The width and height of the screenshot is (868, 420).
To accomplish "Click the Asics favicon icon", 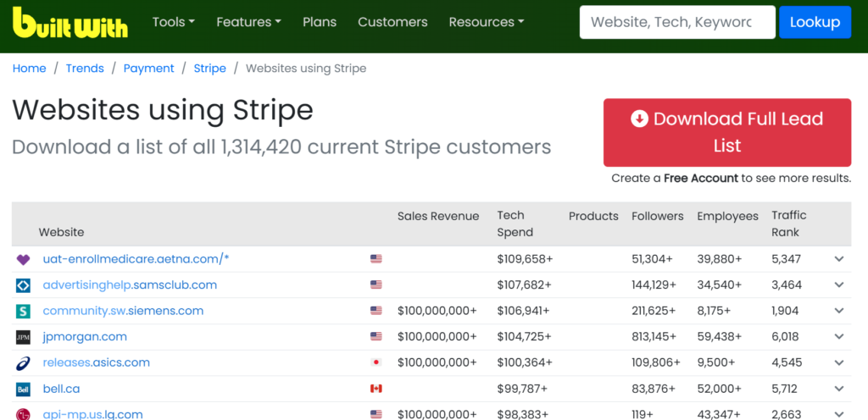I will point(23,363).
